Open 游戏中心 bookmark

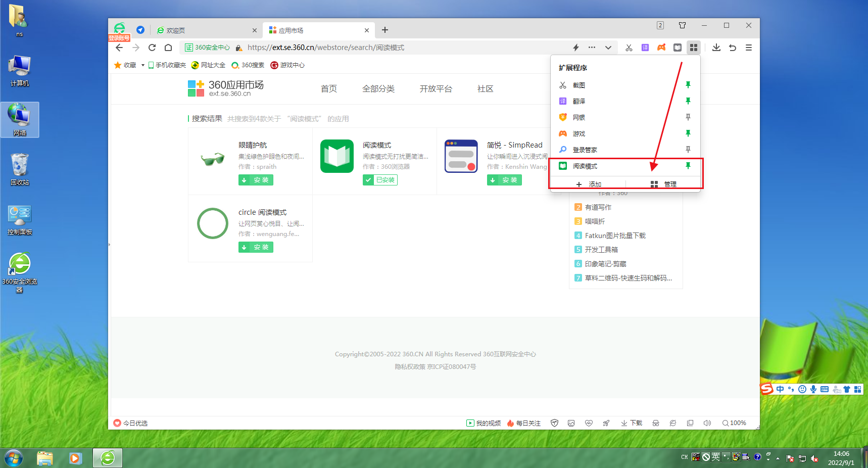click(287, 65)
